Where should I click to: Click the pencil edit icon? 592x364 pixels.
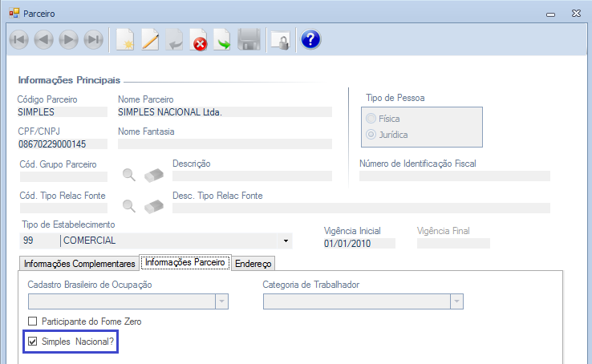150,39
